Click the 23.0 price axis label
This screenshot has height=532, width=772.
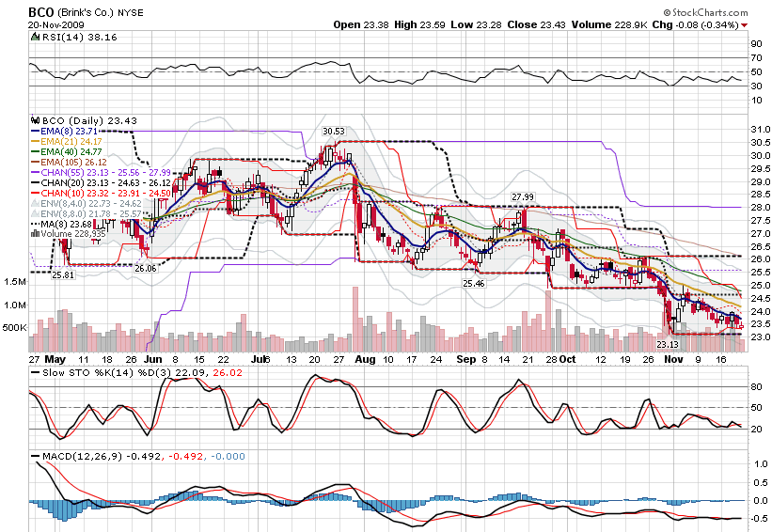pos(761,336)
